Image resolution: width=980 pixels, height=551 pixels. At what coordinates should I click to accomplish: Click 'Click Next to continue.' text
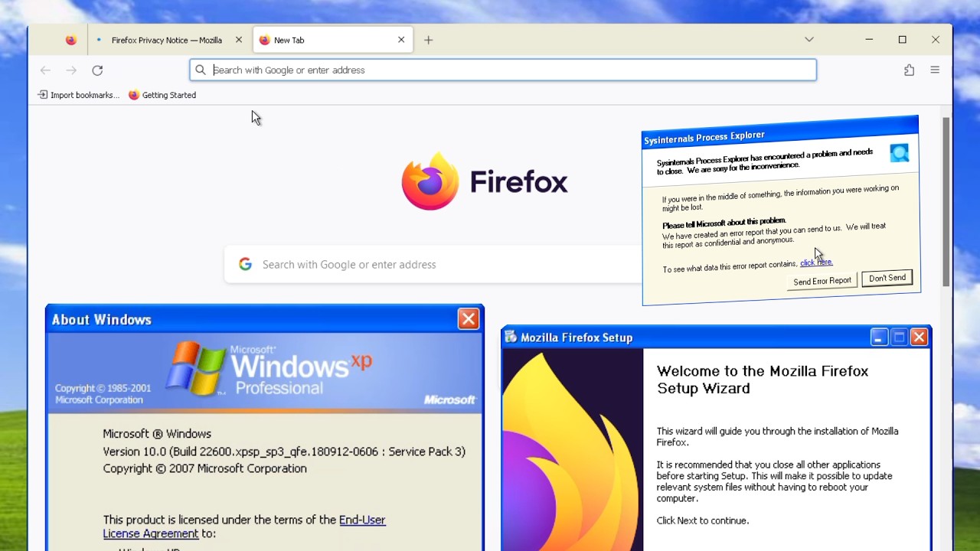702,520
